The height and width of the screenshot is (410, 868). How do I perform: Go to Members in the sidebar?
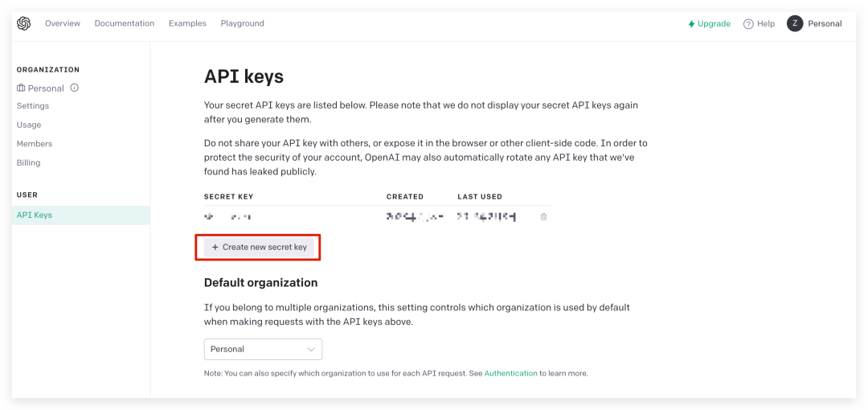(35, 144)
